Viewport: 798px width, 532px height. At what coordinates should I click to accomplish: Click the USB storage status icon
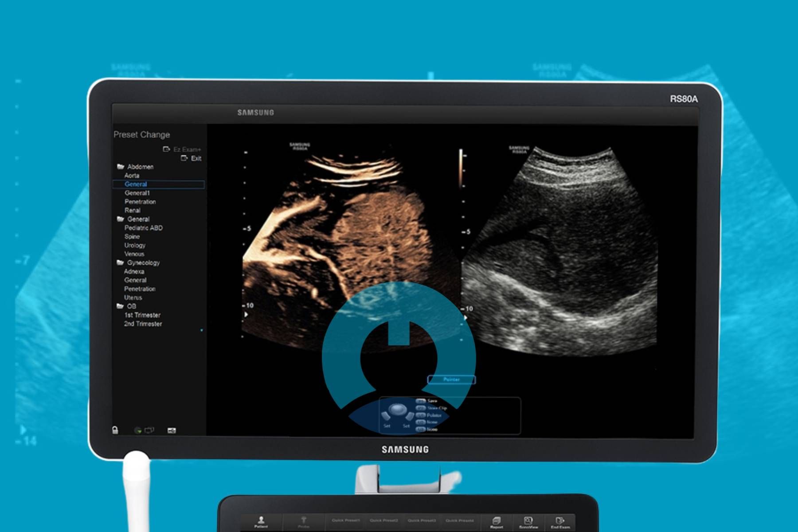(x=172, y=430)
